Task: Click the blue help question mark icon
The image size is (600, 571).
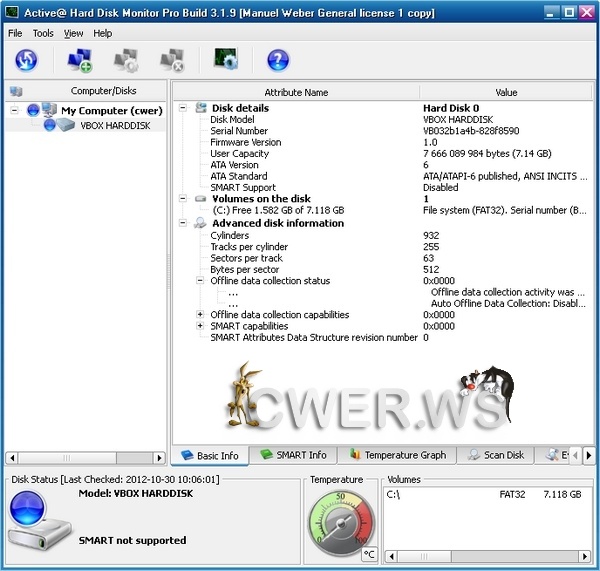Action: [278, 61]
